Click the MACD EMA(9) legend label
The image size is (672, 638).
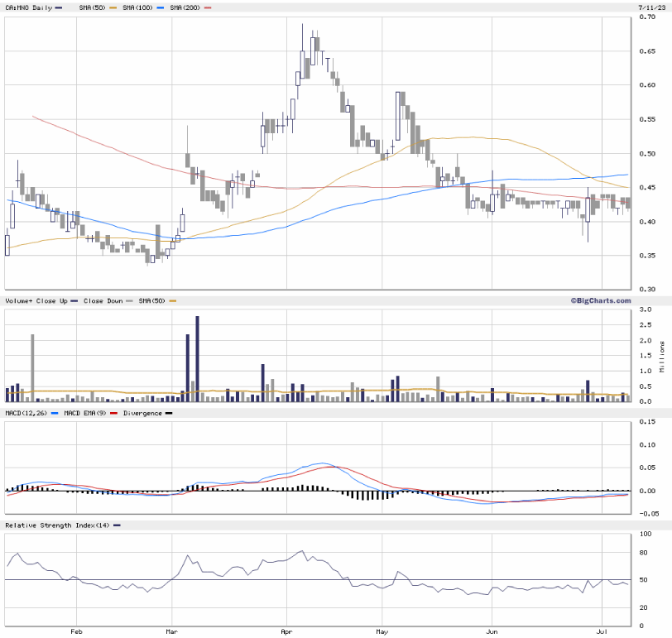click(86, 413)
